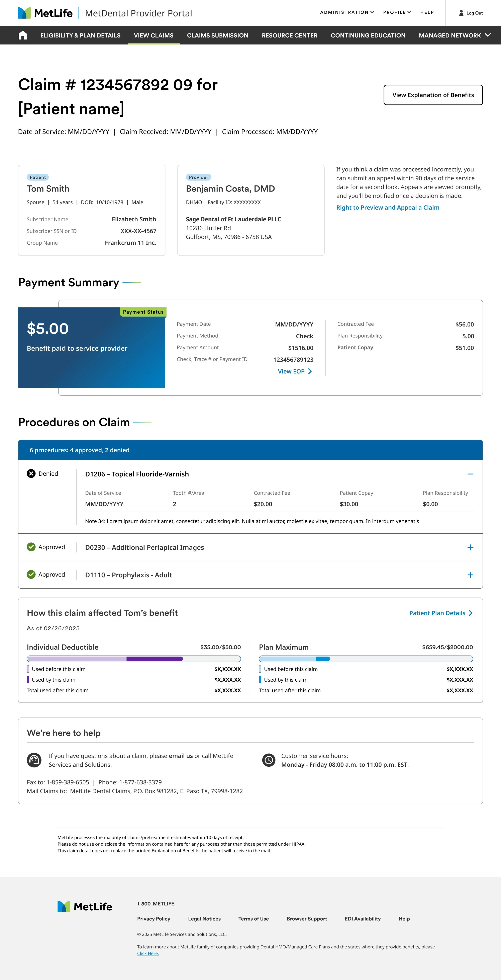Viewport: 501px width, 980px height.
Task: Click dark purple Used by this claim swatch
Action: pos(28,679)
